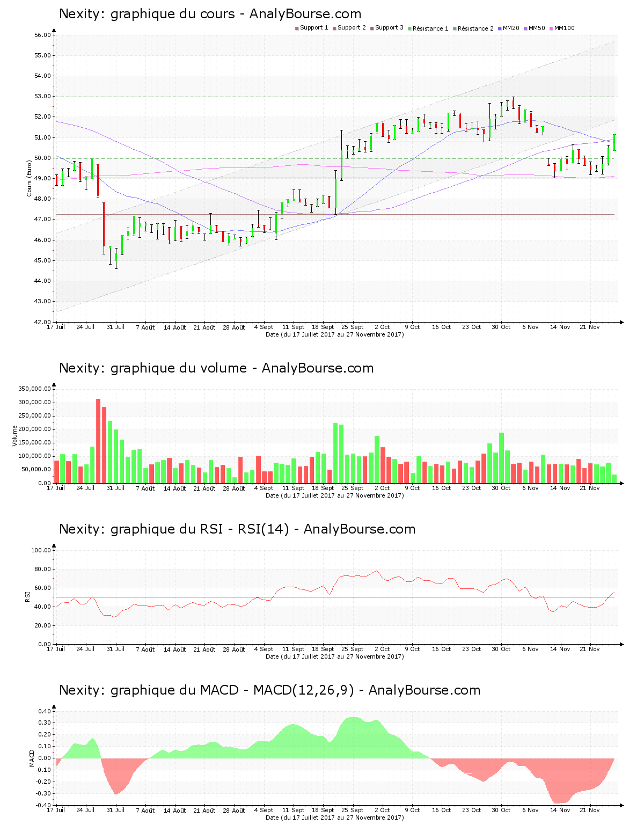
Task: Select the MM50 legend label
Action: (x=537, y=28)
